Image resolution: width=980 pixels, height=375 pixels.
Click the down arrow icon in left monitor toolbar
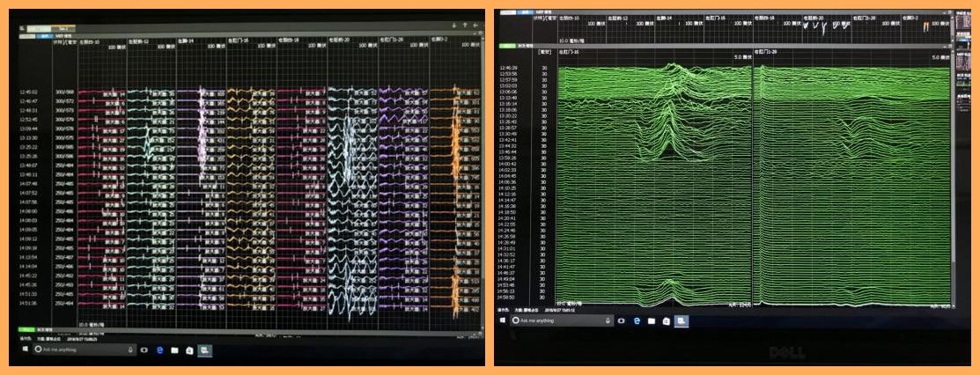[x=452, y=26]
